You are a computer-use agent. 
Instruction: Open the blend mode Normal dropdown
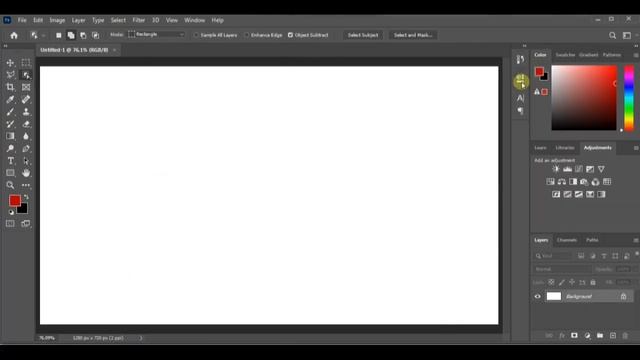(x=562, y=269)
